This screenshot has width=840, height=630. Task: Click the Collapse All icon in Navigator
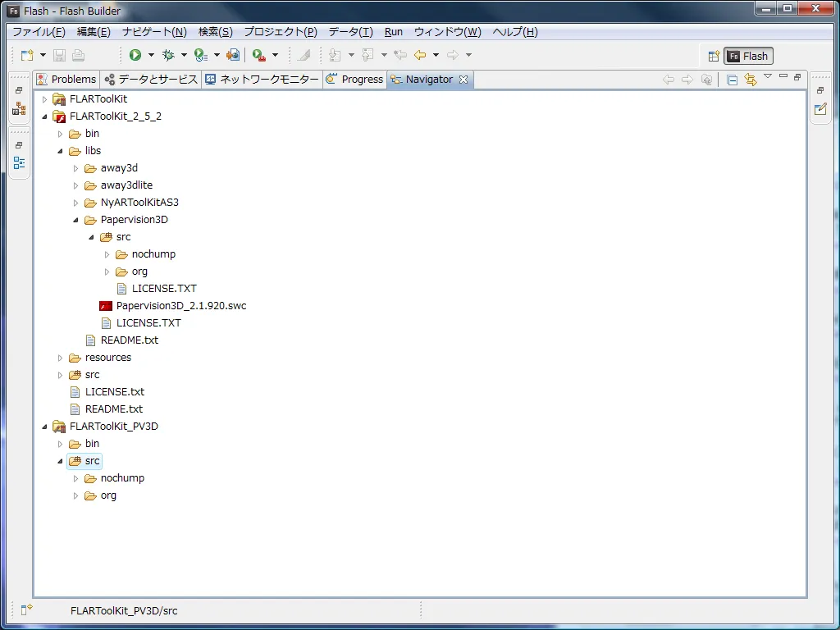point(733,80)
